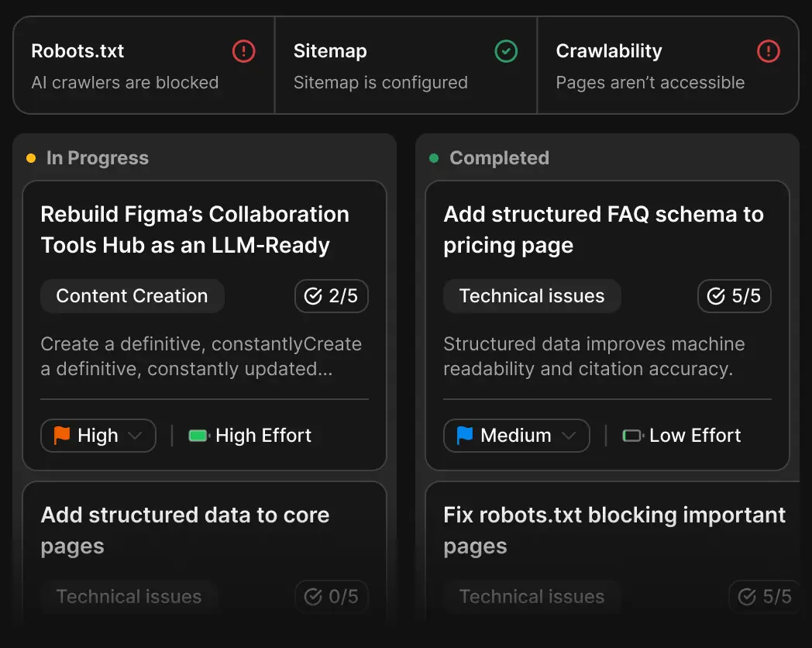
Task: Click the 2/5 progress check badge
Action: click(x=332, y=296)
